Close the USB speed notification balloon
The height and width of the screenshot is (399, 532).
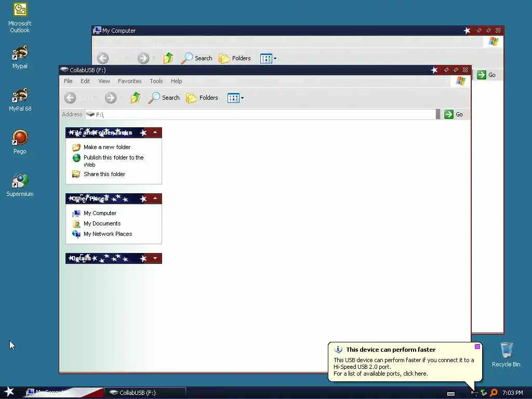477,347
